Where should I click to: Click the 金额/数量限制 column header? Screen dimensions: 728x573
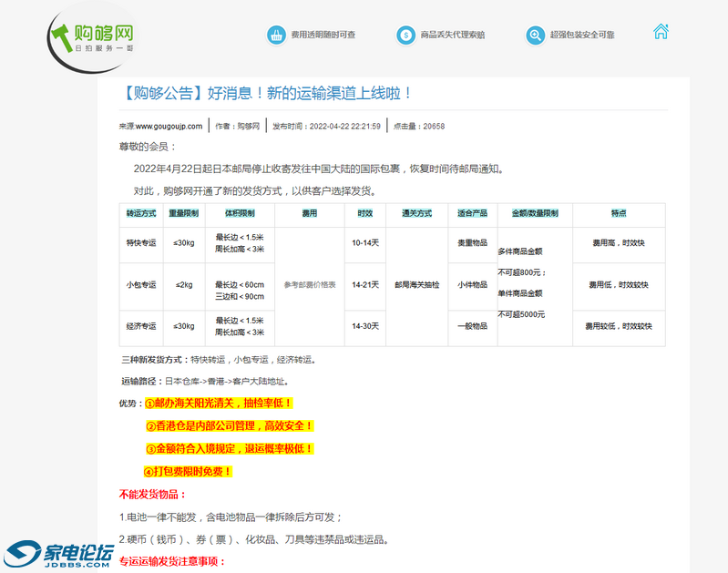(535, 213)
